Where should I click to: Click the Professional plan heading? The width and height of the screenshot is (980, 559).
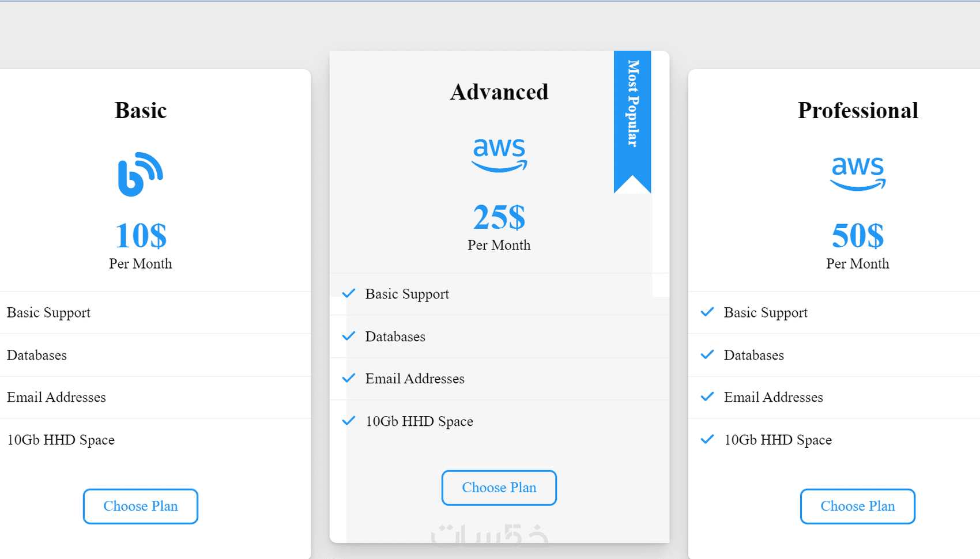858,110
